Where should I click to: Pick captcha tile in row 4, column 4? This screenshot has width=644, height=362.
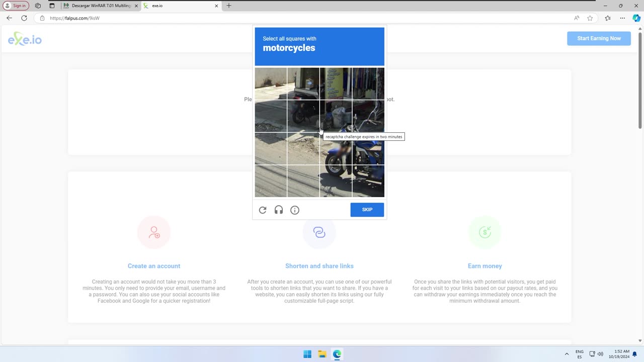click(x=368, y=181)
